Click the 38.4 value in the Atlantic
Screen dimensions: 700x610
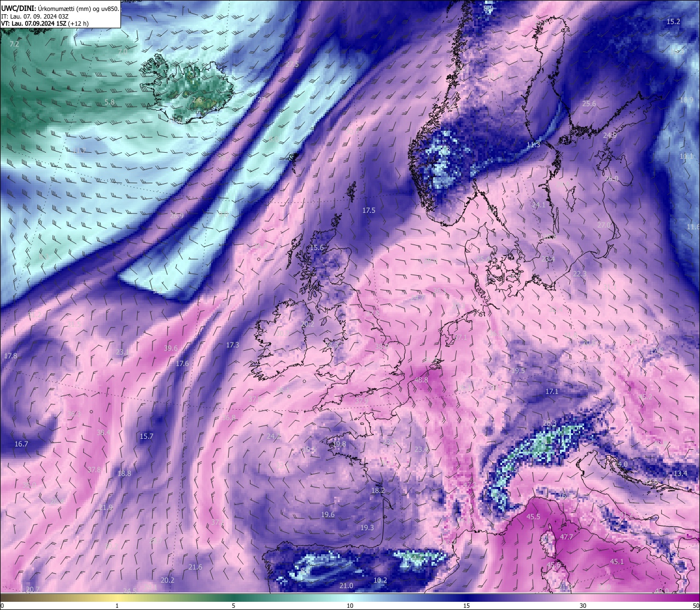click(x=103, y=432)
